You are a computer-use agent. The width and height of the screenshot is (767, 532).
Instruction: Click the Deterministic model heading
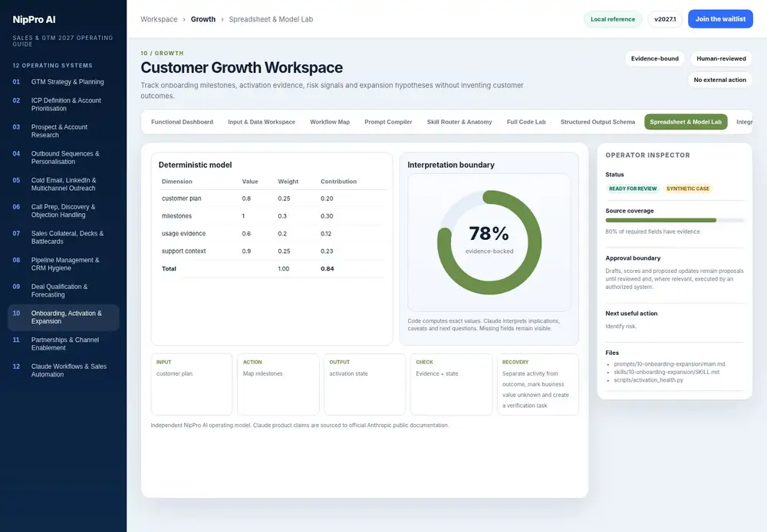(195, 165)
